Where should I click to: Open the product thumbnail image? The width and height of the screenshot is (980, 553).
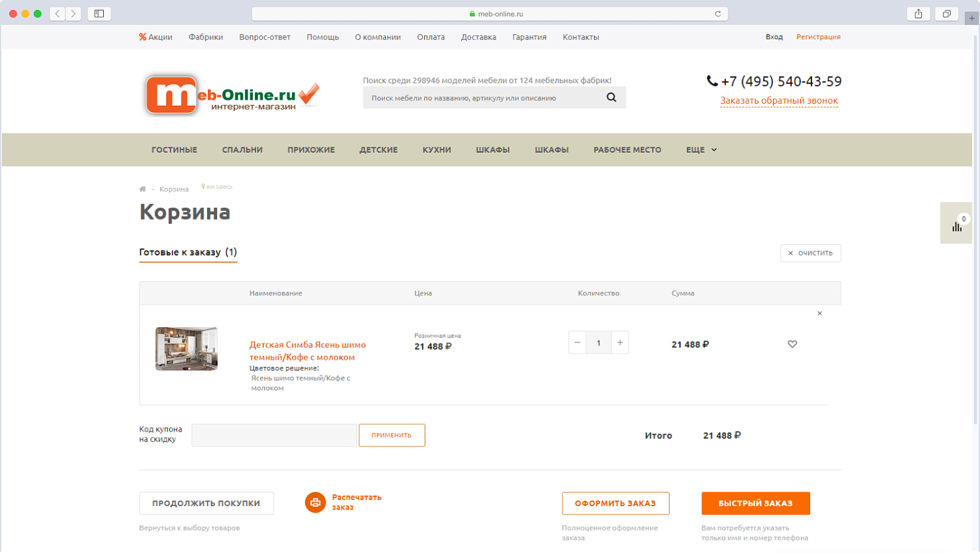tap(186, 349)
